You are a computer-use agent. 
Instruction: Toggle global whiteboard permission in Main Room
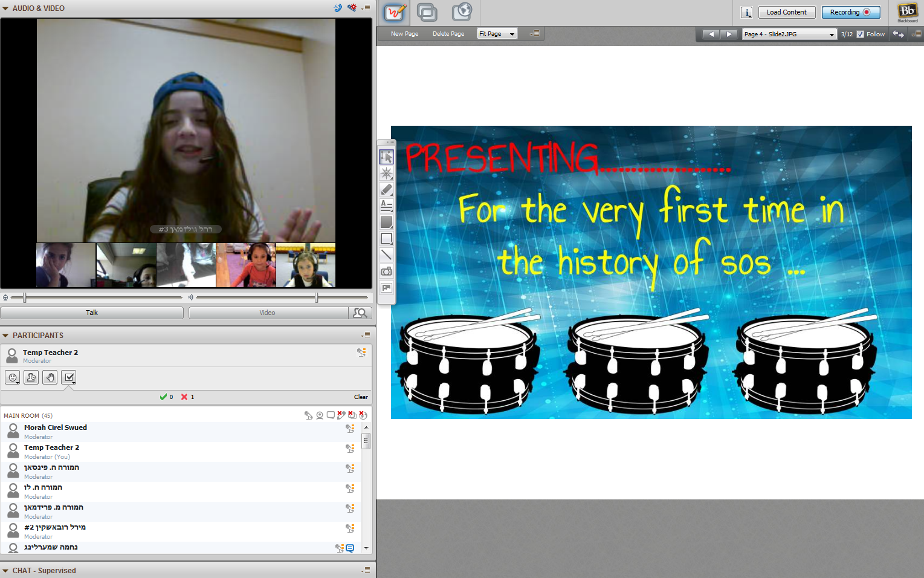[x=341, y=415]
